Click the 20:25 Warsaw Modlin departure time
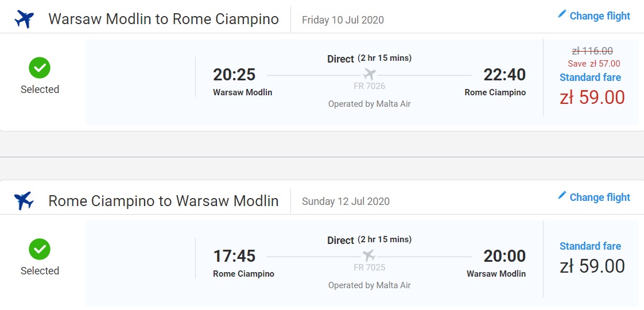The image size is (644, 310). click(x=234, y=75)
